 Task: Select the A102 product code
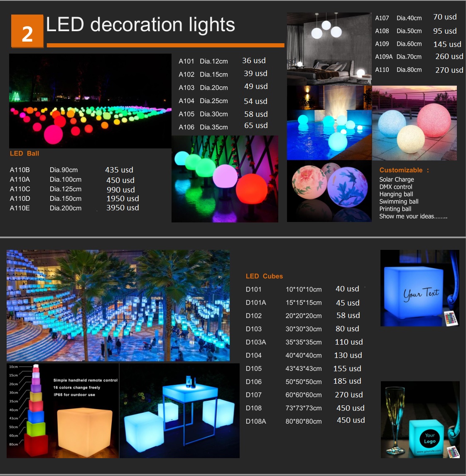coord(186,74)
